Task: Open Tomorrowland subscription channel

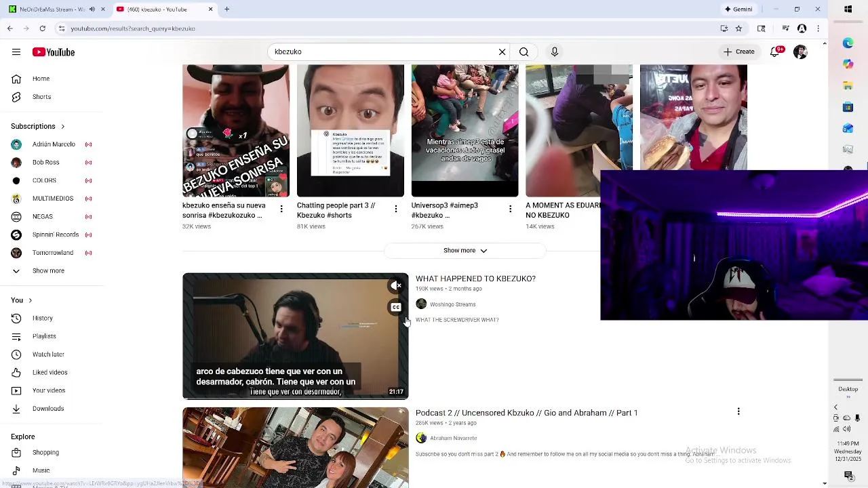Action: coord(53,253)
